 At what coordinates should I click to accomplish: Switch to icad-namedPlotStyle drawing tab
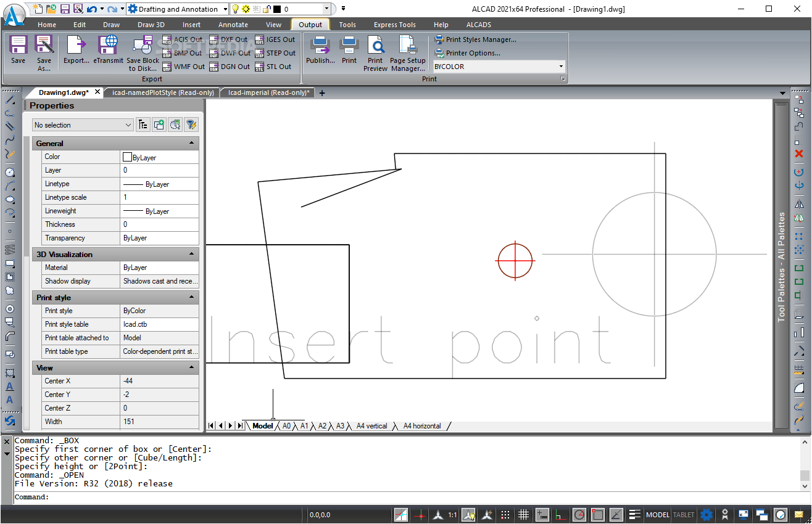(163, 92)
